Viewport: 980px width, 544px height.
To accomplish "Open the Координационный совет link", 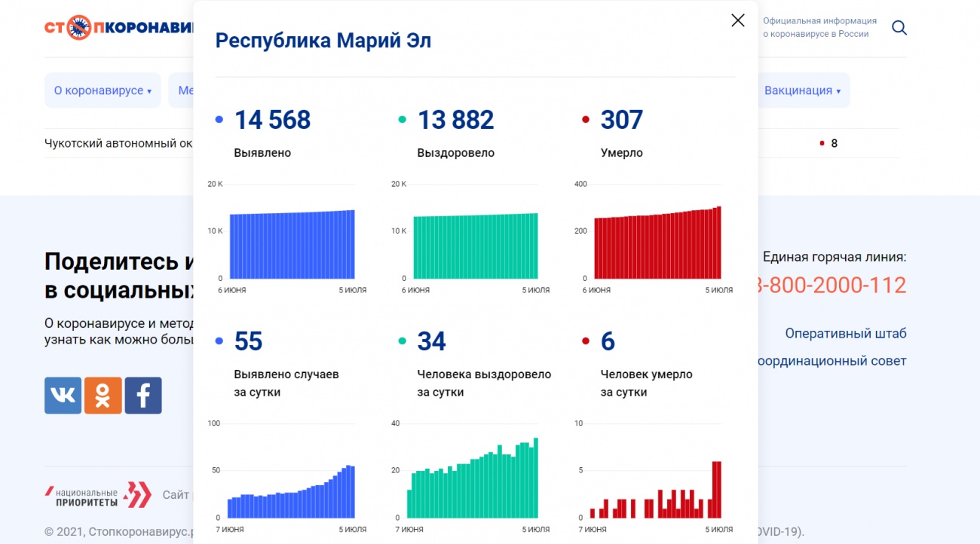I will pos(832,361).
